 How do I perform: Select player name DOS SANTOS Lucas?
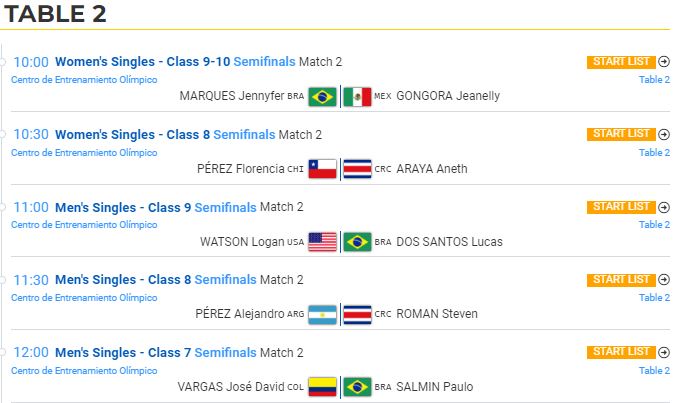coord(449,242)
